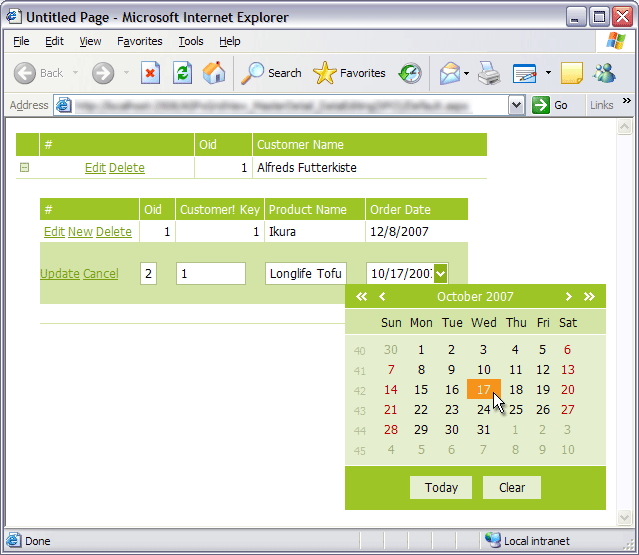
Task: Collapse the Alfreds Futterkiste master row
Action: 25,168
